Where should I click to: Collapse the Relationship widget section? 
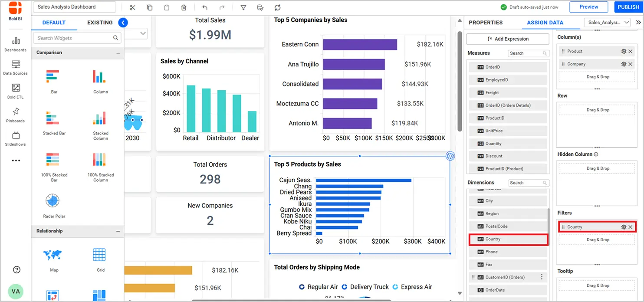coord(118,231)
